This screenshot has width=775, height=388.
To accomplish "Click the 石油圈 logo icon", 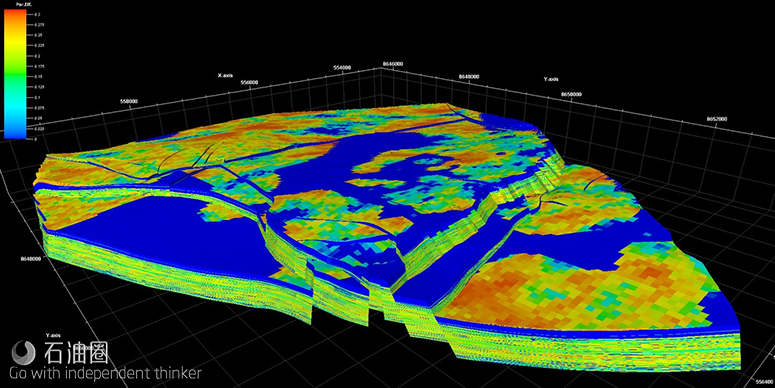I will click(x=24, y=351).
